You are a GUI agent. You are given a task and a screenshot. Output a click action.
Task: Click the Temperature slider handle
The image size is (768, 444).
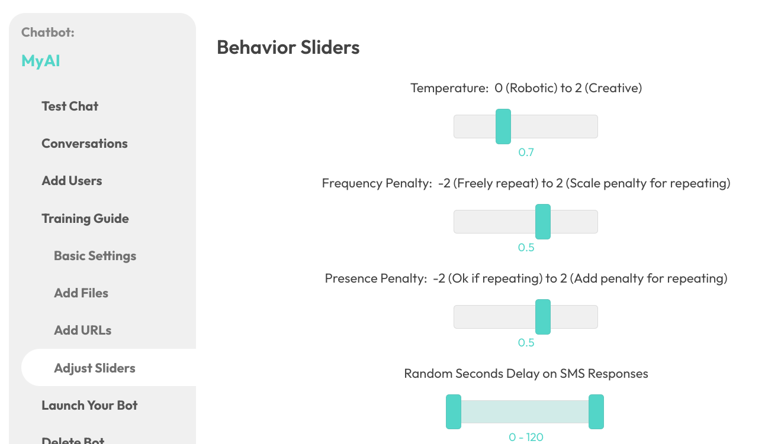tap(503, 126)
